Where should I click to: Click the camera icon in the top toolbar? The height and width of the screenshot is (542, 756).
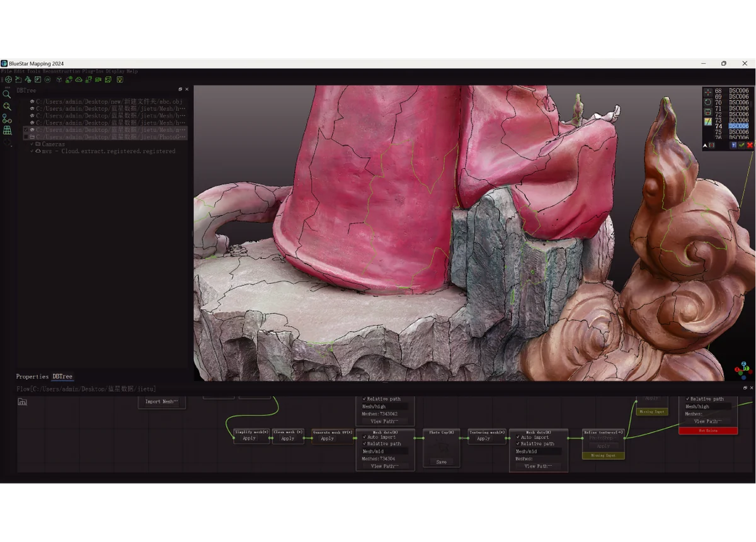click(x=98, y=79)
